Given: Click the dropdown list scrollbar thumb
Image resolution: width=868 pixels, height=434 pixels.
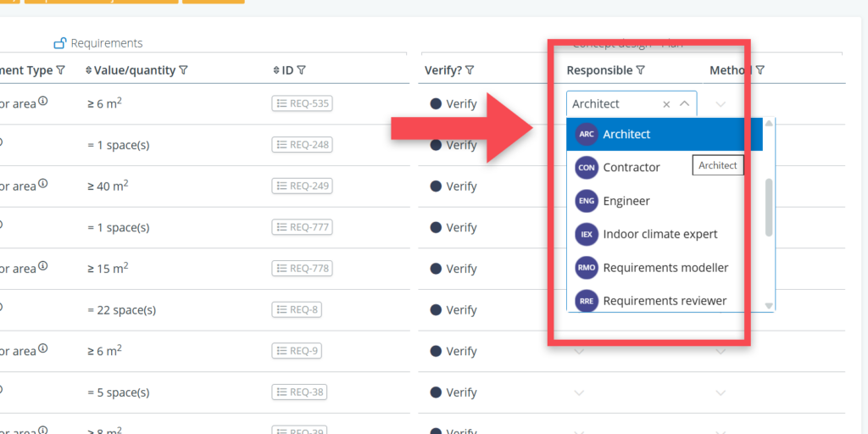Looking at the screenshot, I should [x=769, y=207].
